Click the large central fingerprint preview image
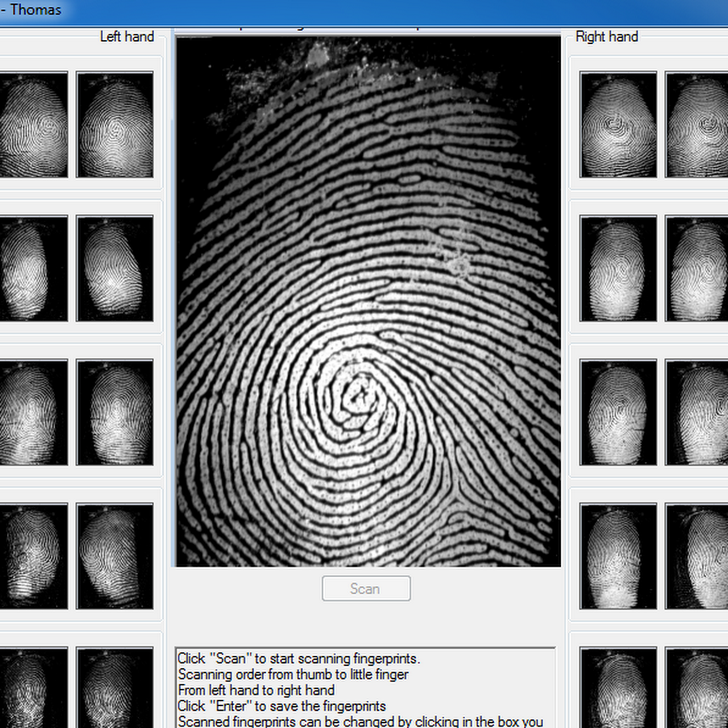728x728 pixels. coord(368,301)
